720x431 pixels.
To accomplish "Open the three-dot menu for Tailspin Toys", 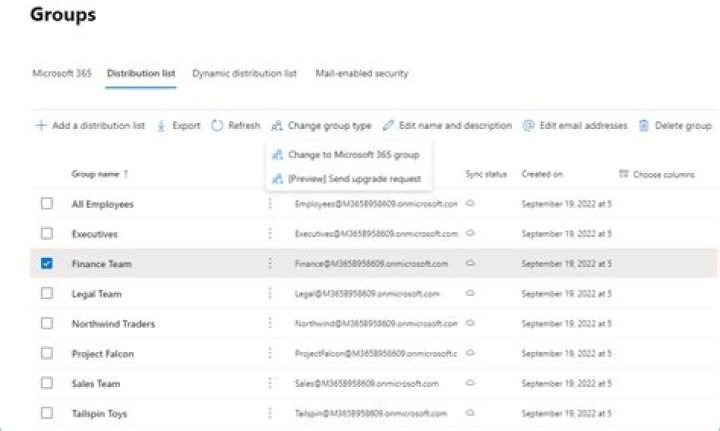I will [x=270, y=413].
